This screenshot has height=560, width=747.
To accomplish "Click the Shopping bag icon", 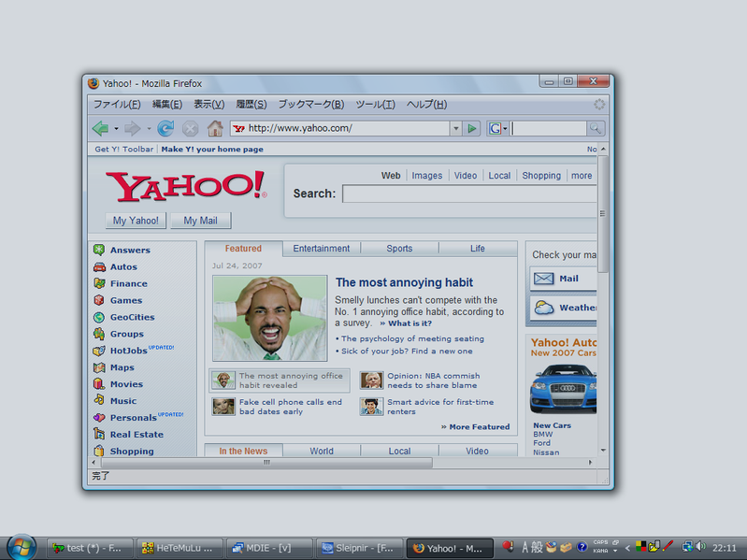I will click(99, 451).
